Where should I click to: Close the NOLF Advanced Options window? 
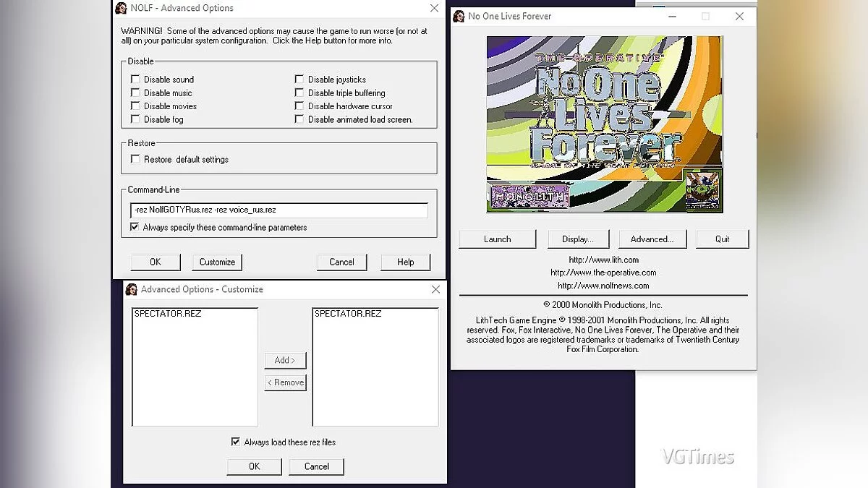click(x=434, y=8)
